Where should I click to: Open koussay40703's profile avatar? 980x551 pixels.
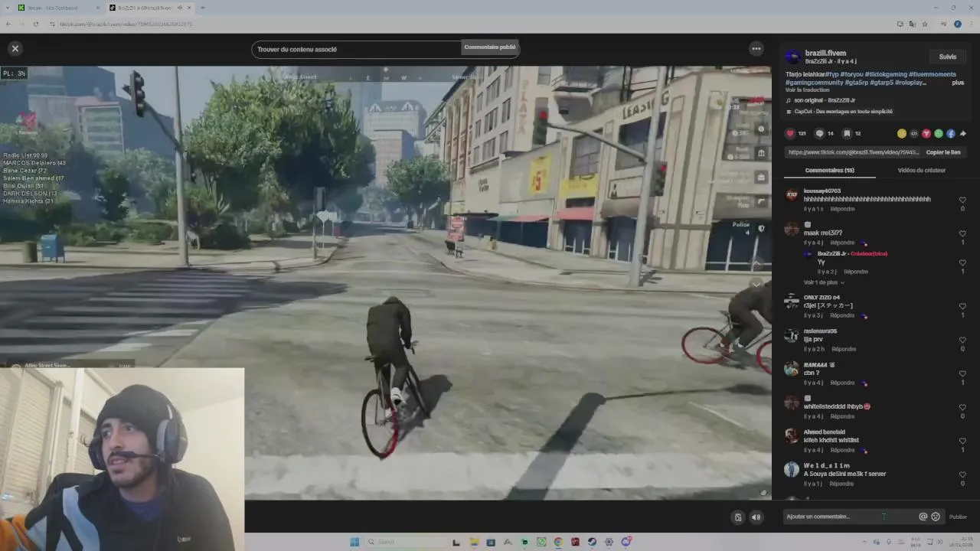pyautogui.click(x=792, y=195)
